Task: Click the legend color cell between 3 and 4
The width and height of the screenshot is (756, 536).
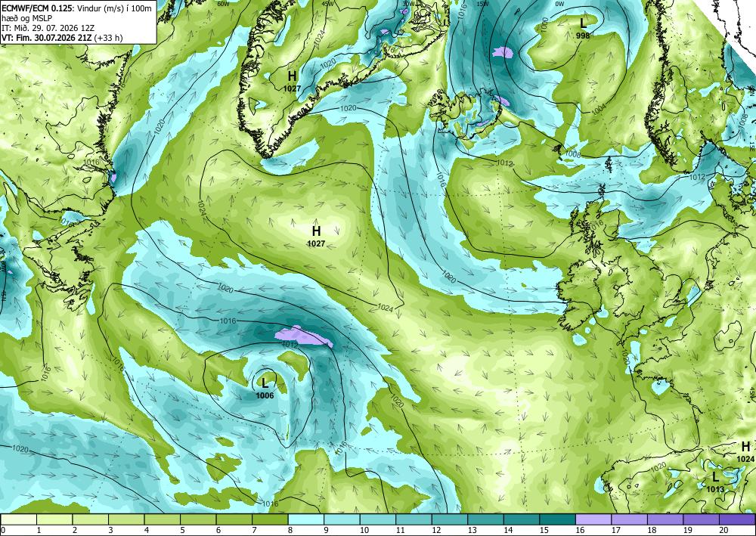Action: 126,519
